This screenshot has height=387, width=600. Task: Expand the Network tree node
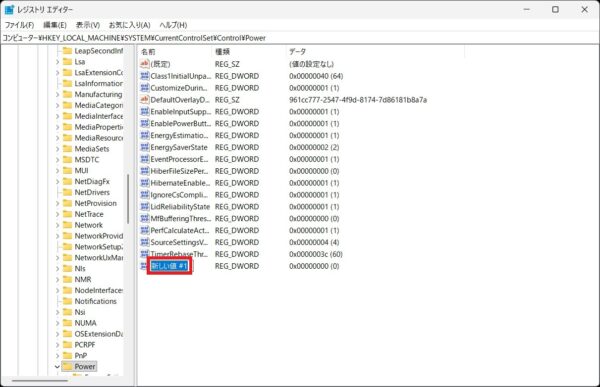click(x=57, y=225)
